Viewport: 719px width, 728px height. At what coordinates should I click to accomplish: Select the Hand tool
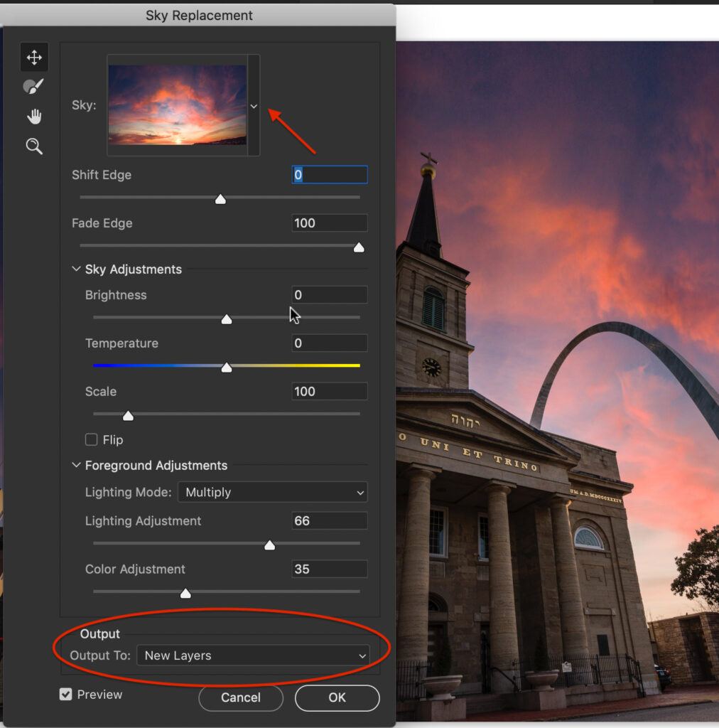(x=34, y=117)
